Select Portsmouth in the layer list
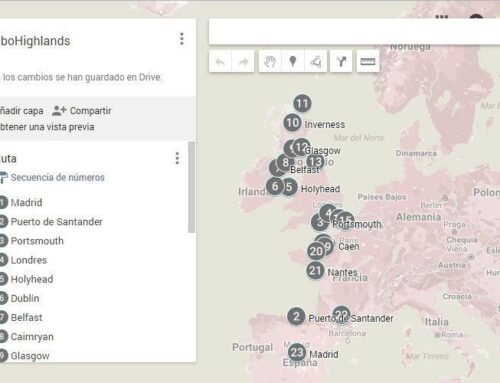The height and width of the screenshot is (383, 500). 37,241
